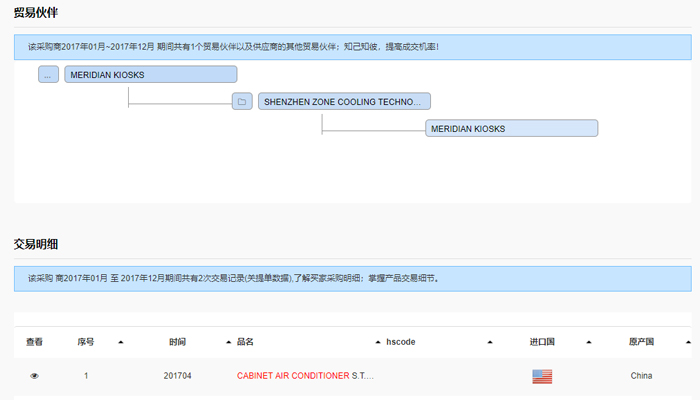Image resolution: width=700 pixels, height=400 pixels.
Task: Click the sort arrow right of hscode
Action: coord(490,342)
